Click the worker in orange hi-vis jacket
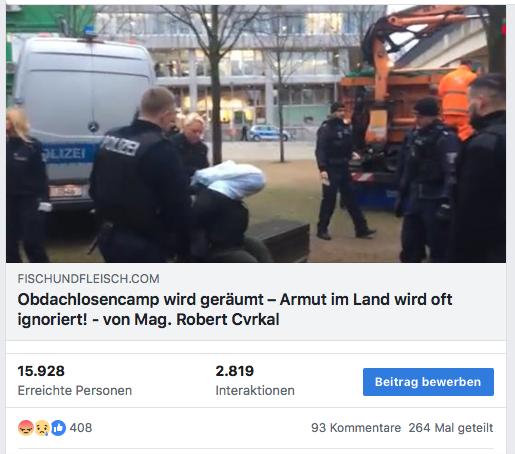Viewport: 515px width, 454px height. click(x=457, y=100)
